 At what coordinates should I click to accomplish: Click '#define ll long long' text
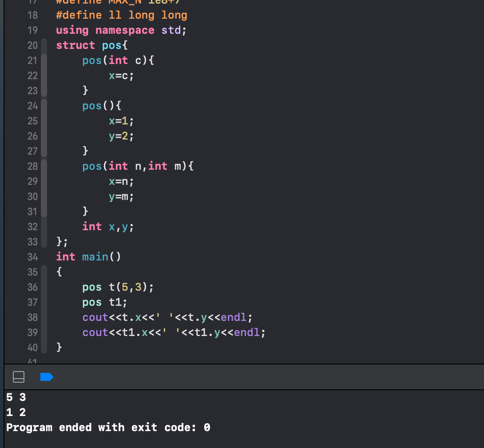point(122,15)
